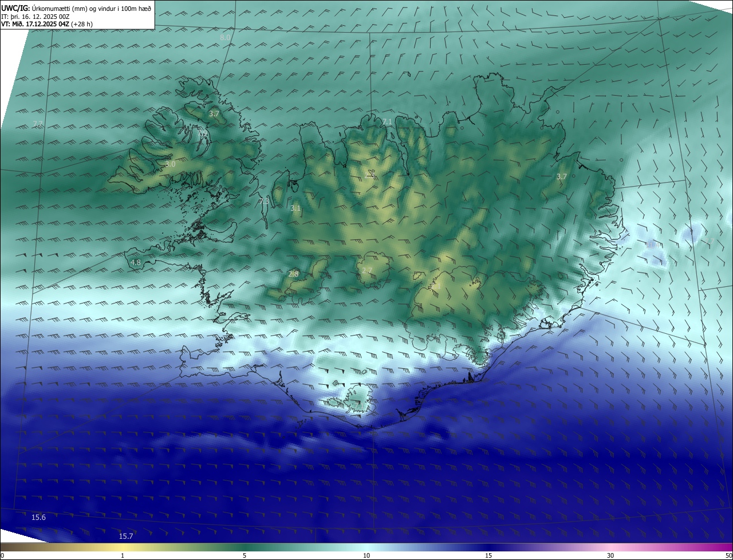
Task: Click the 1 tick label on color scale
Action: point(123,555)
